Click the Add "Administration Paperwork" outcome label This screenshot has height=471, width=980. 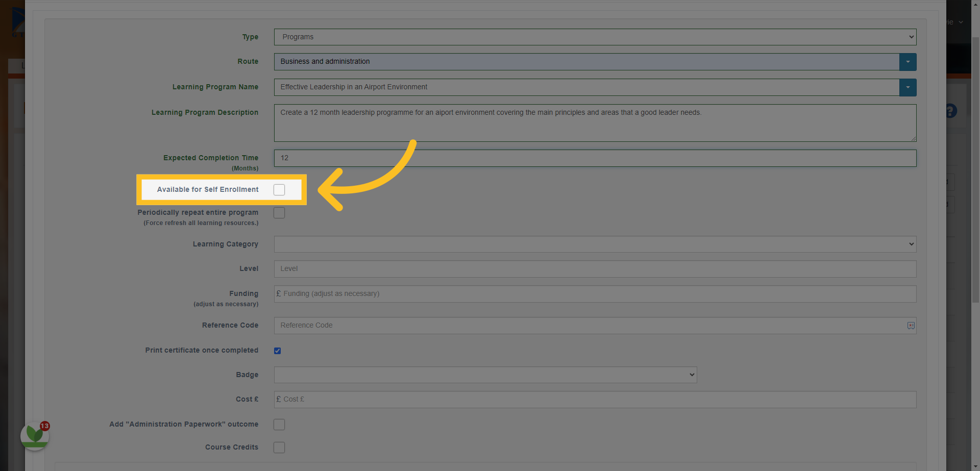[x=184, y=424]
